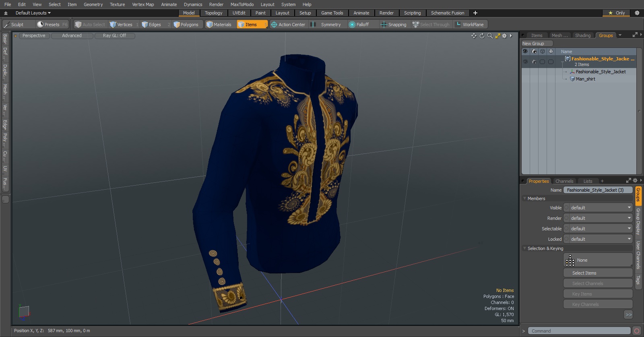Activate Items selection mode

point(252,25)
